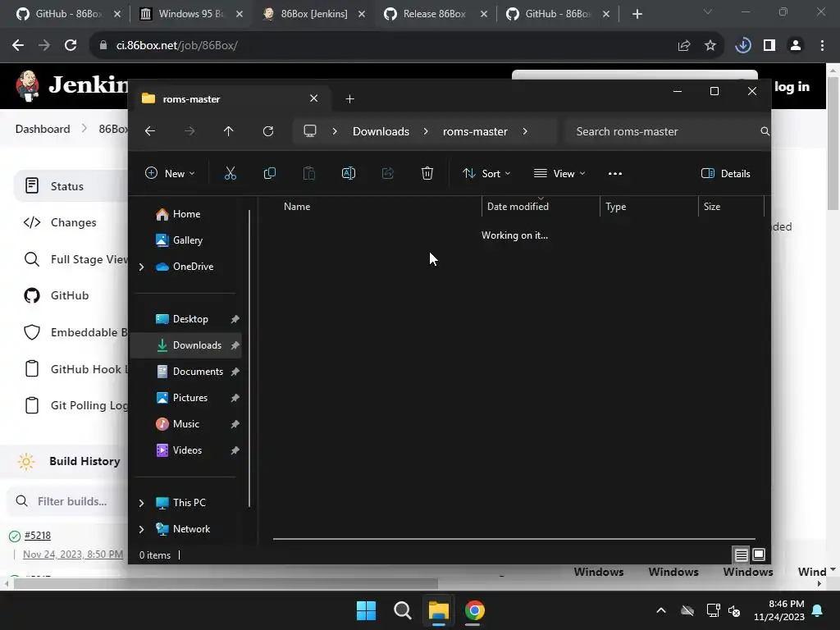The width and height of the screenshot is (840, 630).
Task: Open the New dropdown in Explorer
Action: pos(170,174)
